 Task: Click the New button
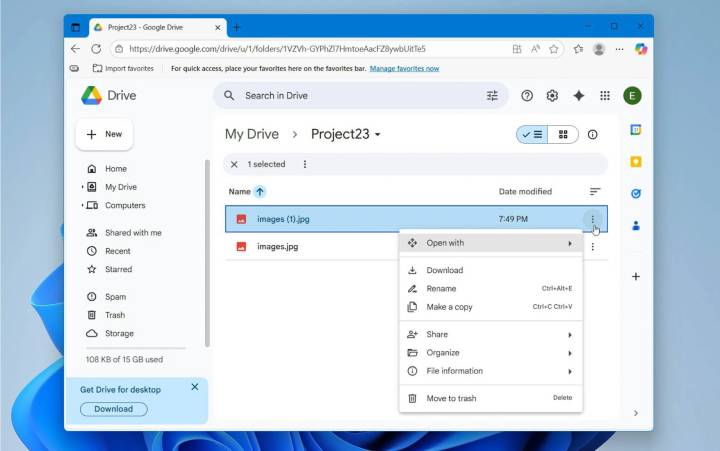tap(104, 134)
